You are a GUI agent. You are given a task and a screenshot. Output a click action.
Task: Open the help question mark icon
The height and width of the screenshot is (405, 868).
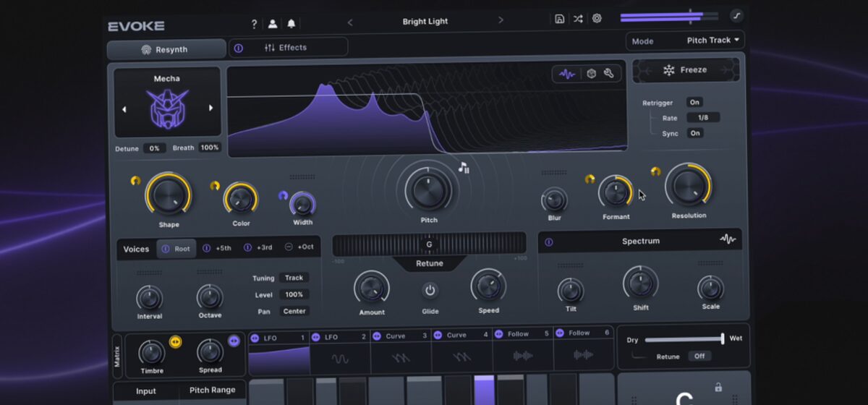coord(254,24)
